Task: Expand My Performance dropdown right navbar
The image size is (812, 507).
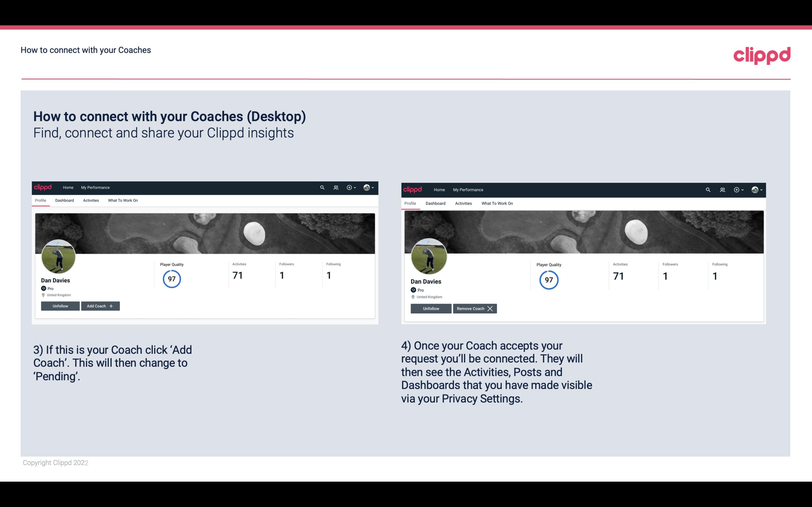Action: 468,189
